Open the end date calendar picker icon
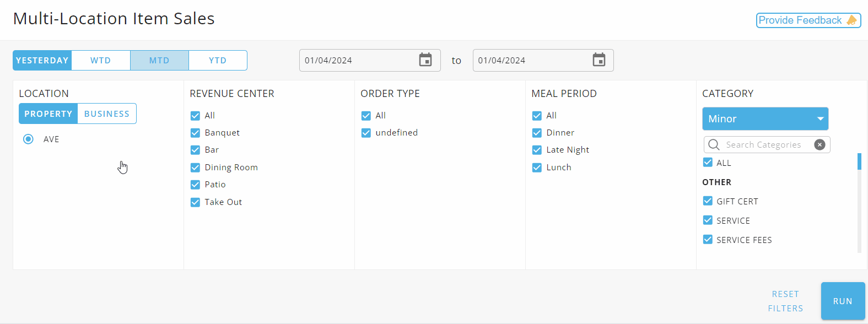868x324 pixels. coord(599,60)
